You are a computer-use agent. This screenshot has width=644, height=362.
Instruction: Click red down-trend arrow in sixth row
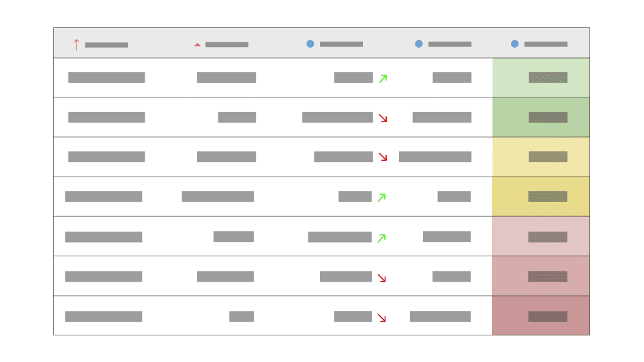[x=381, y=277]
